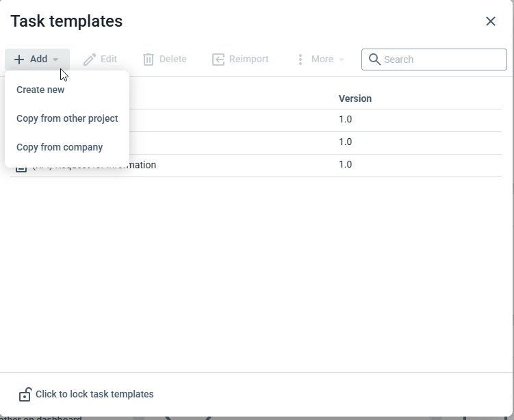Select Copy from other project

67,118
